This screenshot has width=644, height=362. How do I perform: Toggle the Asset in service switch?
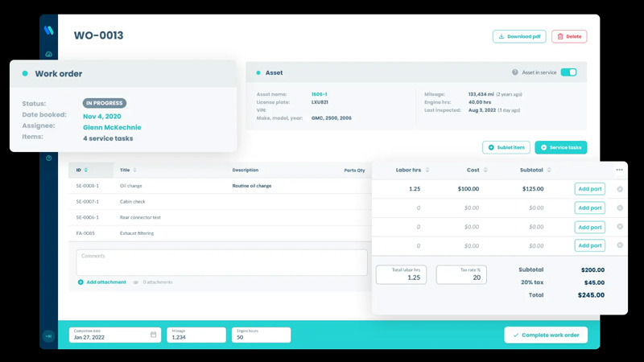pyautogui.click(x=568, y=72)
